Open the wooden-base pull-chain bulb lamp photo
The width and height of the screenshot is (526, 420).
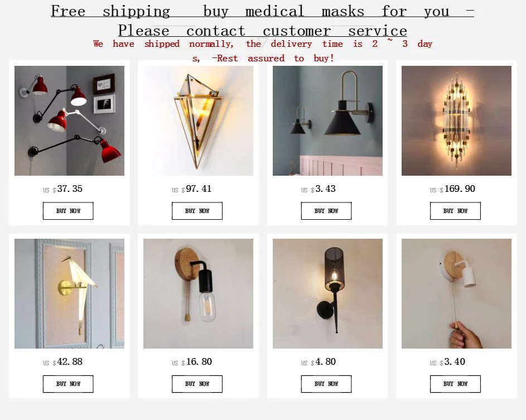point(198,293)
